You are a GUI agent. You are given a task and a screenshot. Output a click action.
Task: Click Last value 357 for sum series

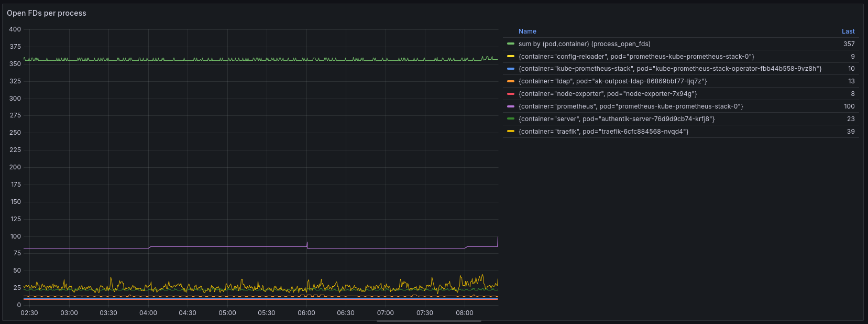pyautogui.click(x=849, y=44)
